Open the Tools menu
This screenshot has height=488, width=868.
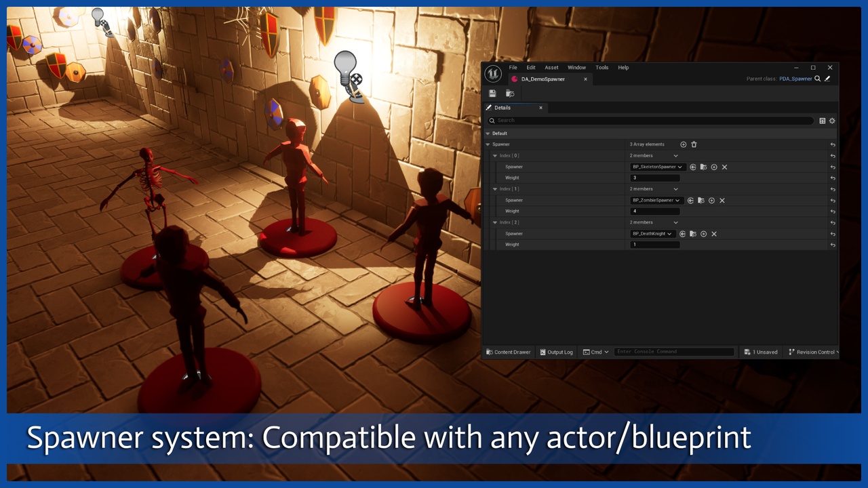click(602, 68)
